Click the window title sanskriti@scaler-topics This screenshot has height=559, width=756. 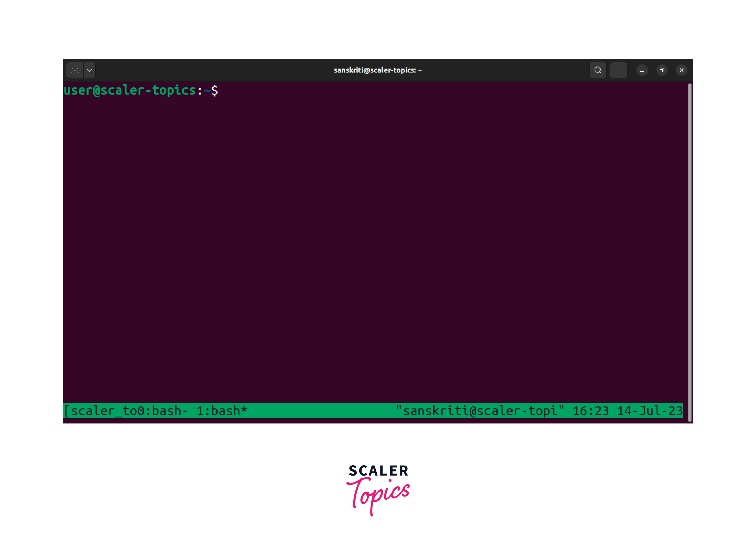(x=378, y=70)
